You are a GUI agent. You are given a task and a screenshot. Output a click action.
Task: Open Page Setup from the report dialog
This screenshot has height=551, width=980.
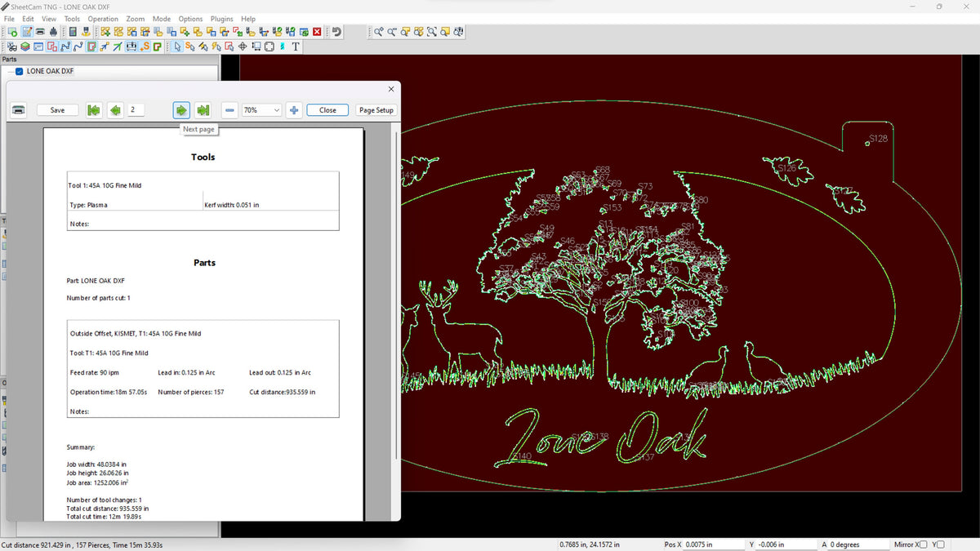click(x=376, y=109)
